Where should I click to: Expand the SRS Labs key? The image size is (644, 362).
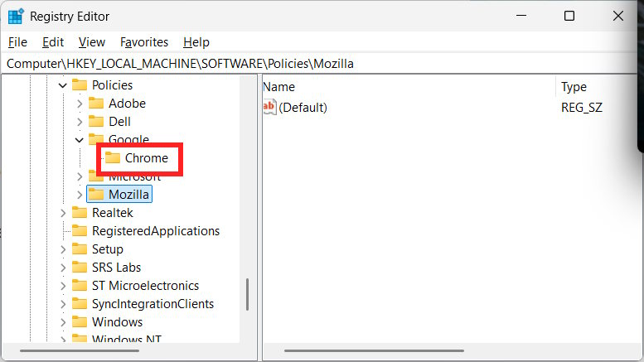pyautogui.click(x=63, y=268)
